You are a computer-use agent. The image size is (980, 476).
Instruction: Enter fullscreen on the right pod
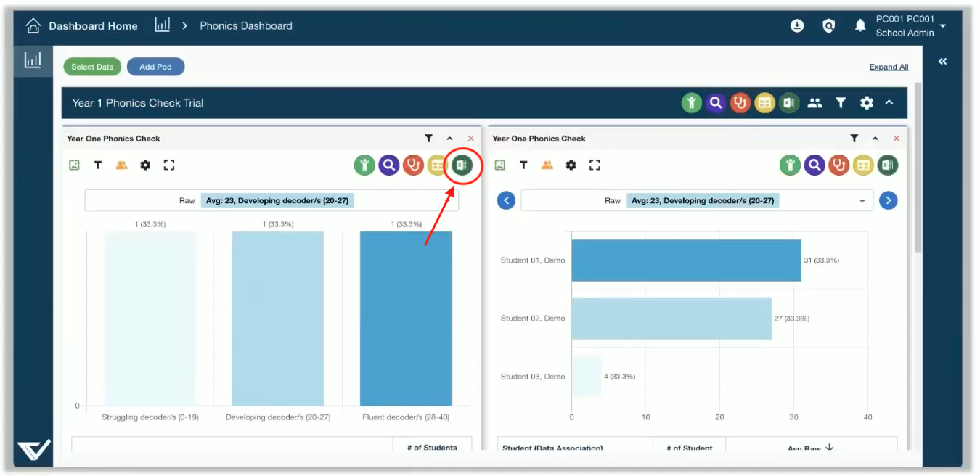pos(595,165)
